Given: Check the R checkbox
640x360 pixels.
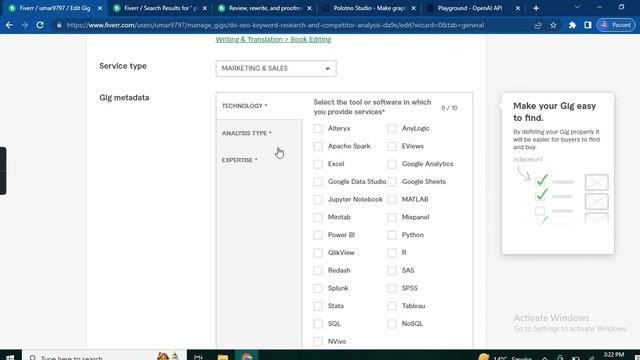Looking at the screenshot, I should coord(392,253).
